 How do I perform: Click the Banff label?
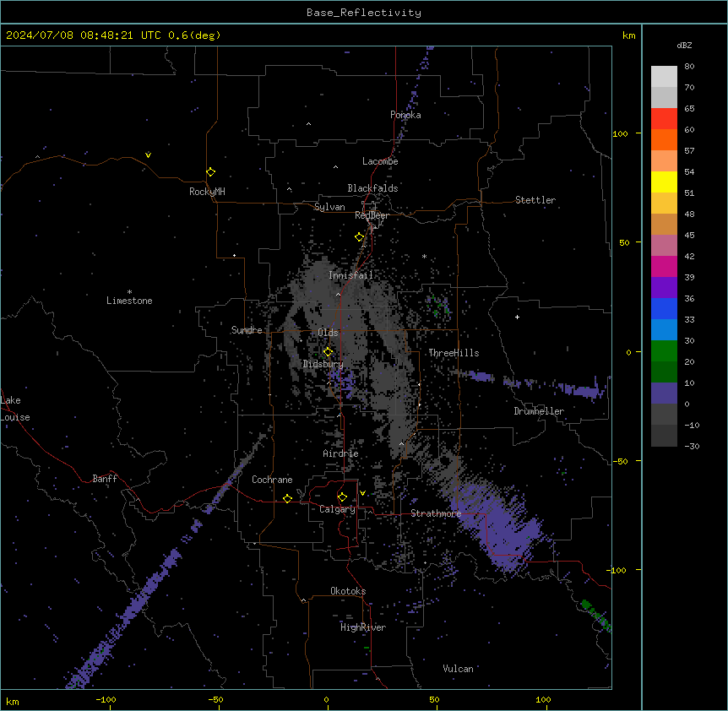(x=105, y=479)
